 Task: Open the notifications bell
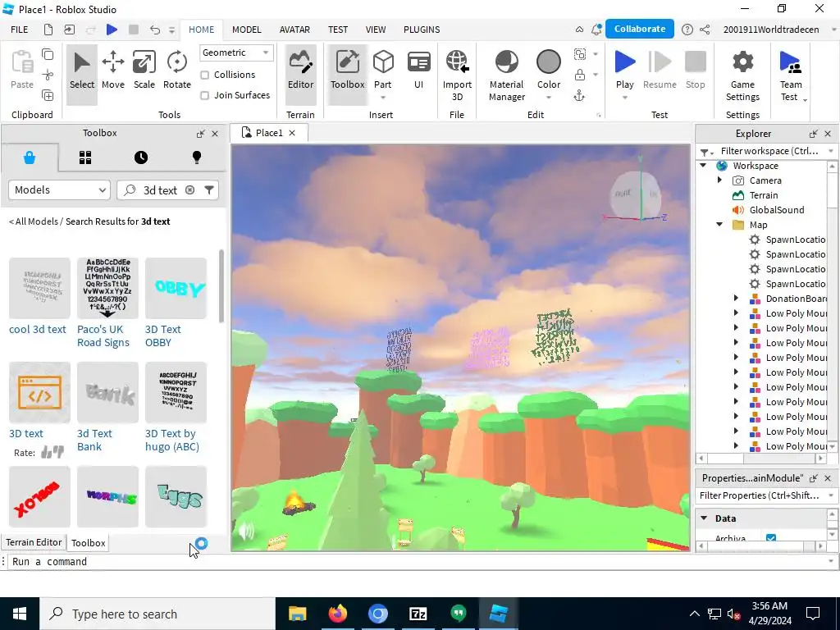pyautogui.click(x=596, y=30)
